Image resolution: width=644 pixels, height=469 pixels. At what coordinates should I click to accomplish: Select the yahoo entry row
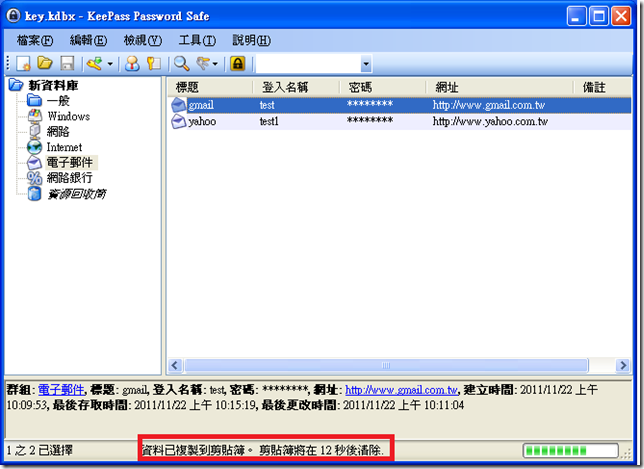[x=400, y=122]
